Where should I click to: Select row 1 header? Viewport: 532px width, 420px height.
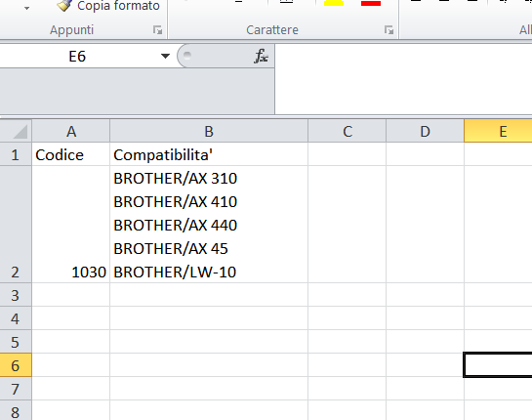16,154
